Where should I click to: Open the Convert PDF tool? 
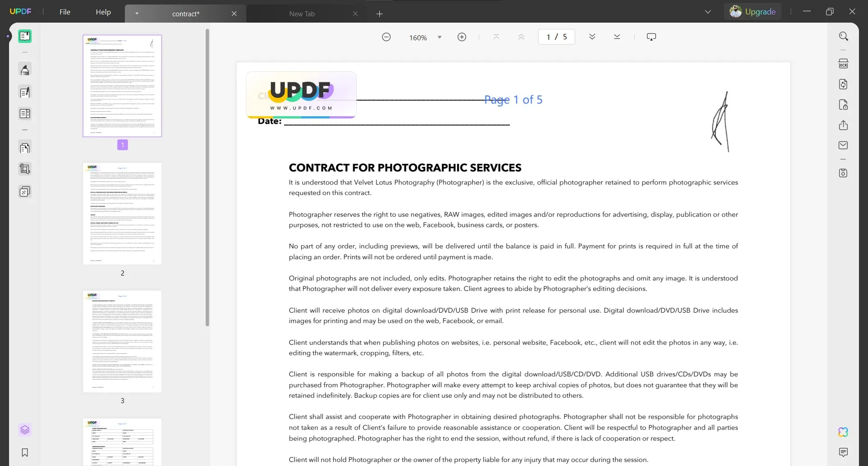point(843,84)
